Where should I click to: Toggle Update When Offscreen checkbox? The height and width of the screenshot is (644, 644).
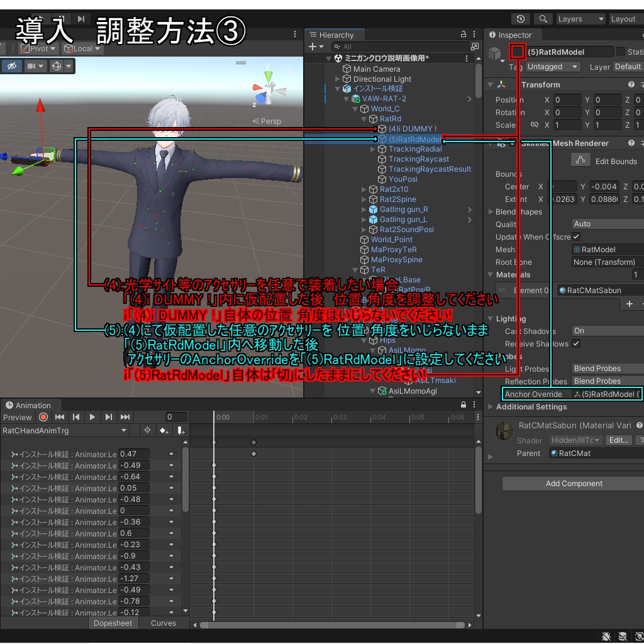(576, 237)
